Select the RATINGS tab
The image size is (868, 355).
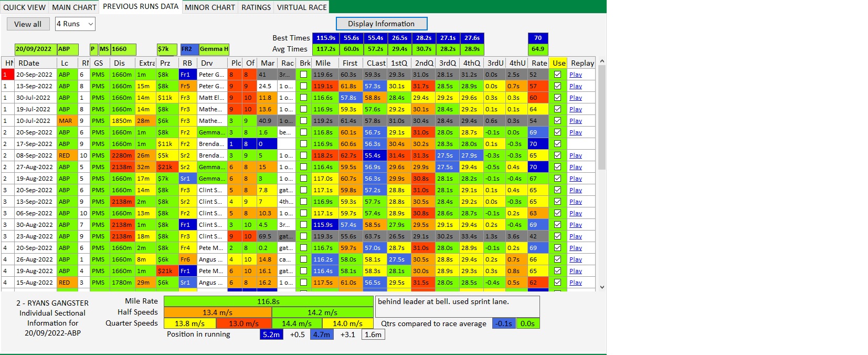(256, 7)
